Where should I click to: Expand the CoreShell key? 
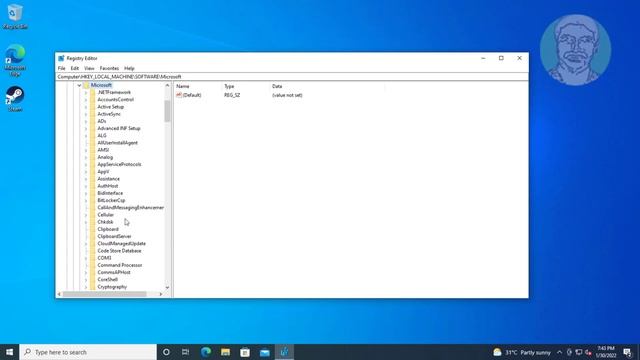point(86,280)
